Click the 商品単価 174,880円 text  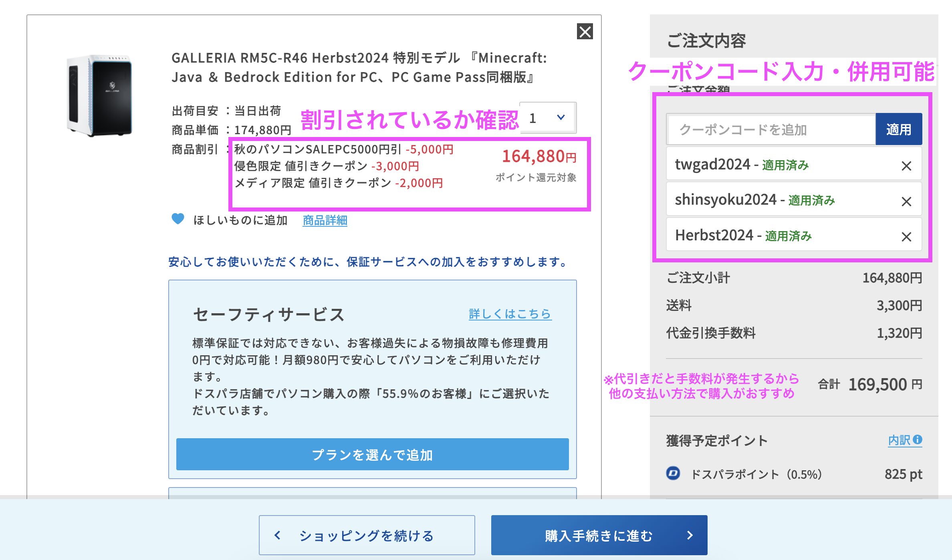pyautogui.click(x=231, y=130)
